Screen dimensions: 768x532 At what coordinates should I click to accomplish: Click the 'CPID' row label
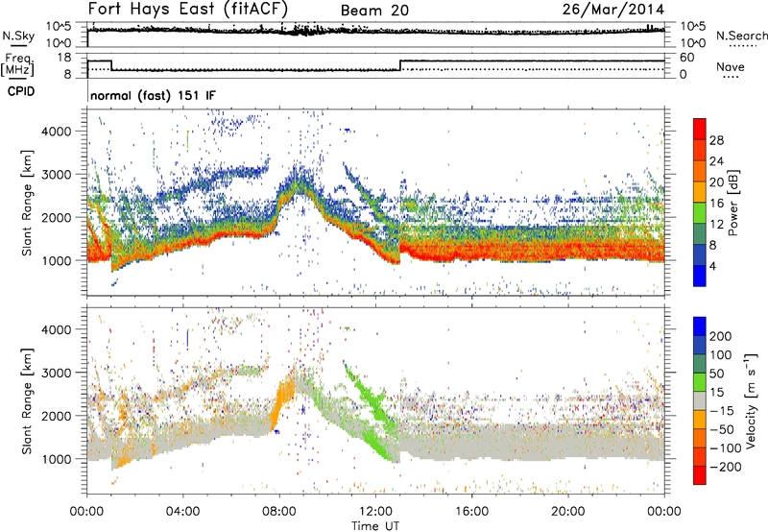[21, 91]
